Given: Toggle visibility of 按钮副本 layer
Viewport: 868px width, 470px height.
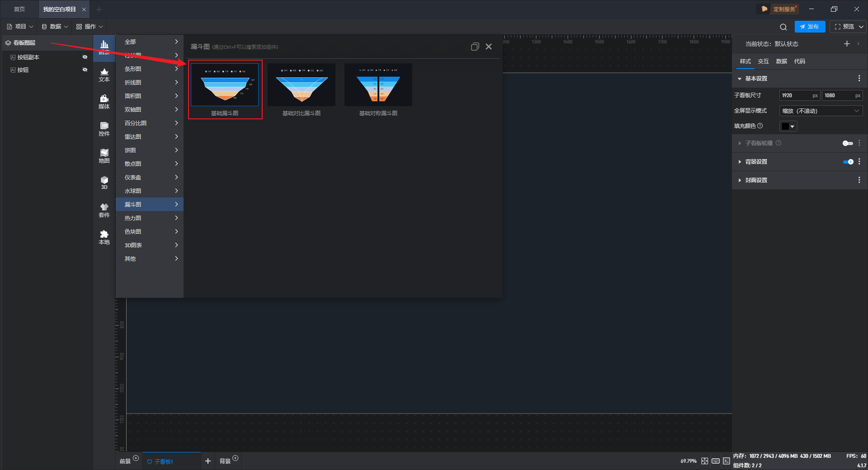Looking at the screenshot, I should coord(85,57).
